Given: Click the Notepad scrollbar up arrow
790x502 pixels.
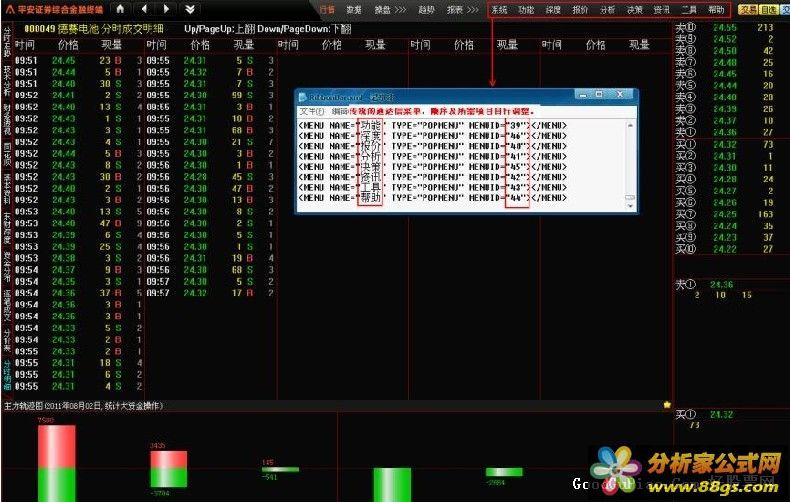Looking at the screenshot, I should point(630,124).
